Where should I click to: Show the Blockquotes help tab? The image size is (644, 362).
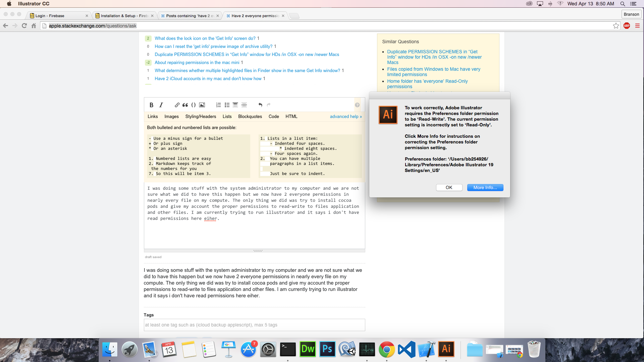250,116
